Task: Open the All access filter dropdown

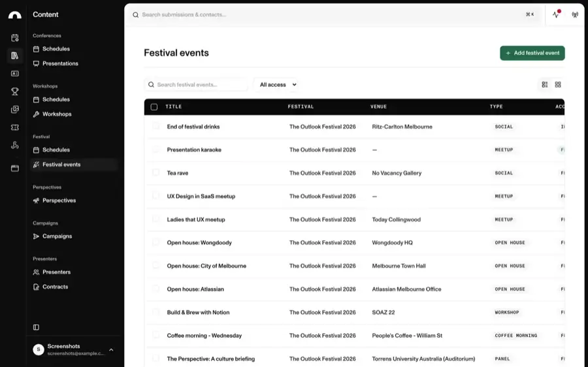Action: click(278, 85)
